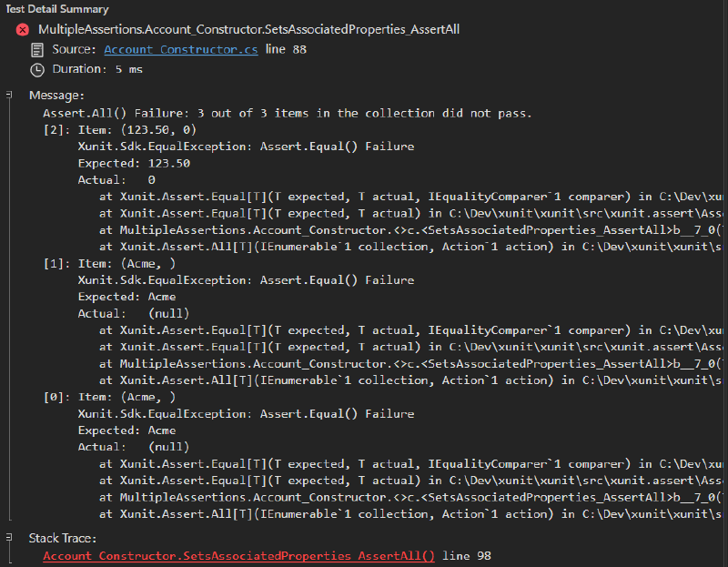Click the Assert.All() Failure summary line
The image size is (728, 567).
288,113
